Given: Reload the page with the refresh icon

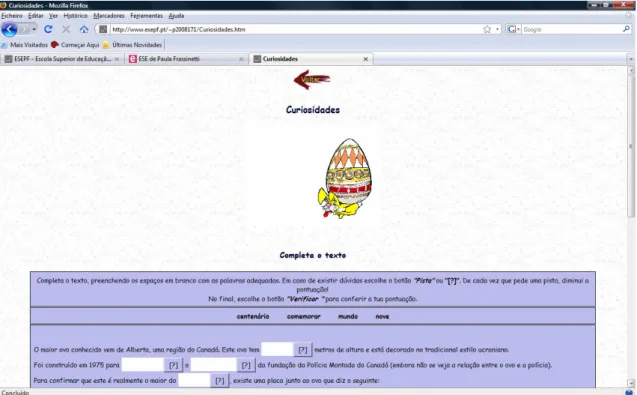Looking at the screenshot, I should pos(48,29).
